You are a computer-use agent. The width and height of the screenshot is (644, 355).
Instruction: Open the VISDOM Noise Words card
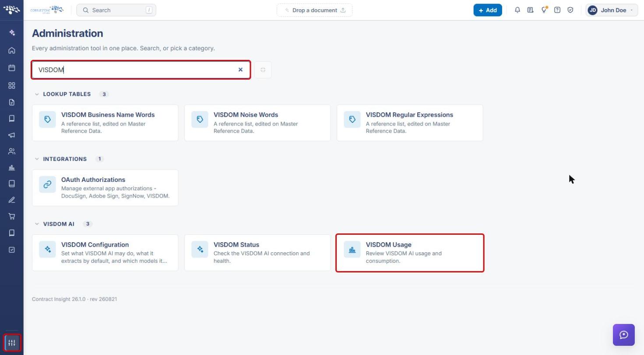click(257, 123)
